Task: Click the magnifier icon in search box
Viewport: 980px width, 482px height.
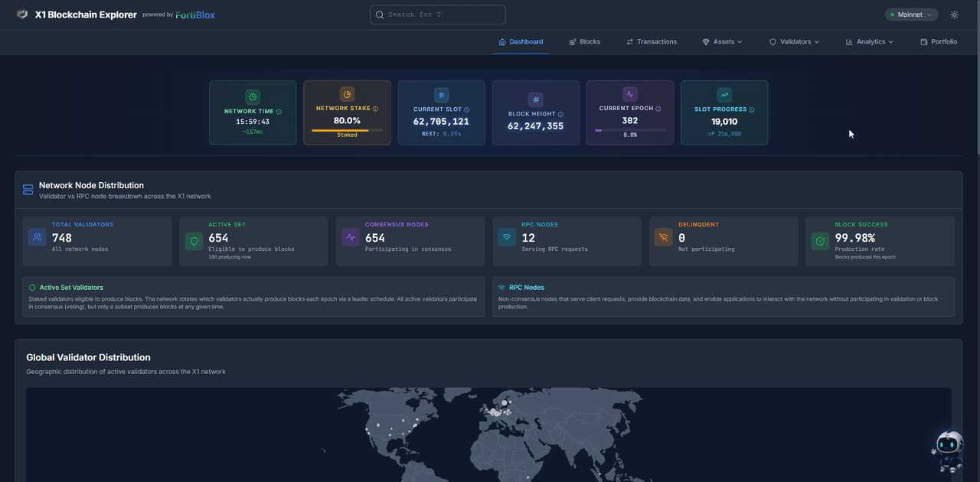Action: pyautogui.click(x=380, y=15)
